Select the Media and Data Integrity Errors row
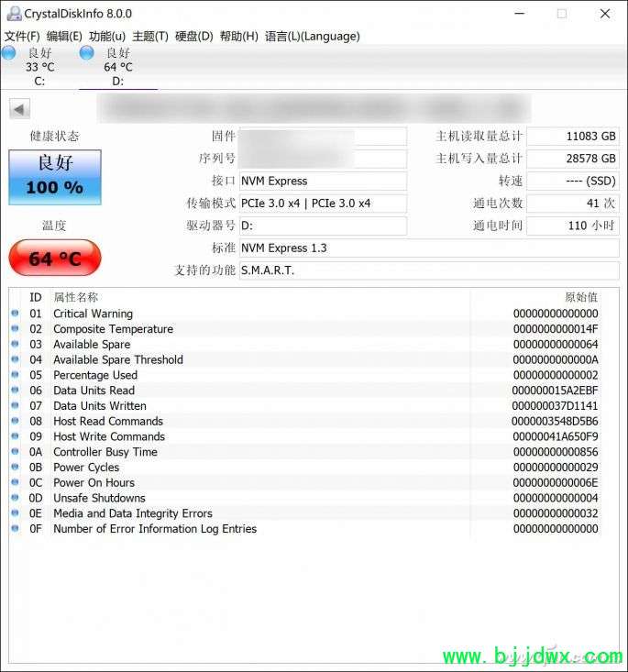Image resolution: width=628 pixels, height=672 pixels. pyautogui.click(x=304, y=513)
